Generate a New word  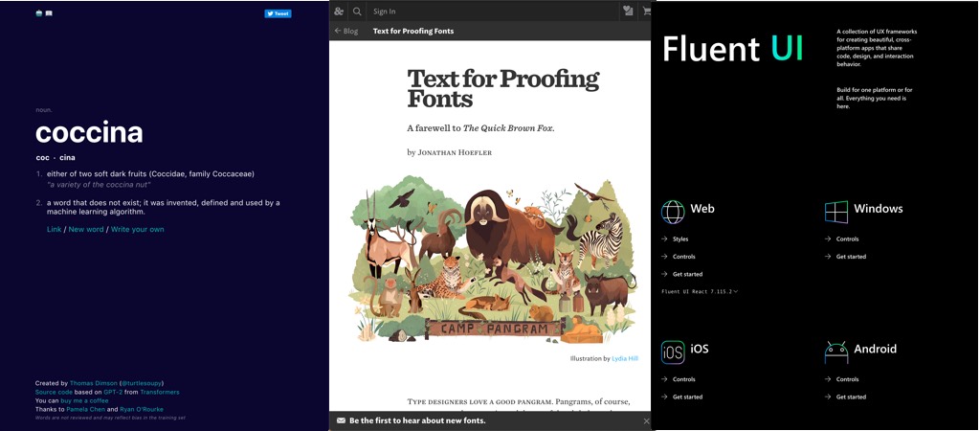(86, 229)
